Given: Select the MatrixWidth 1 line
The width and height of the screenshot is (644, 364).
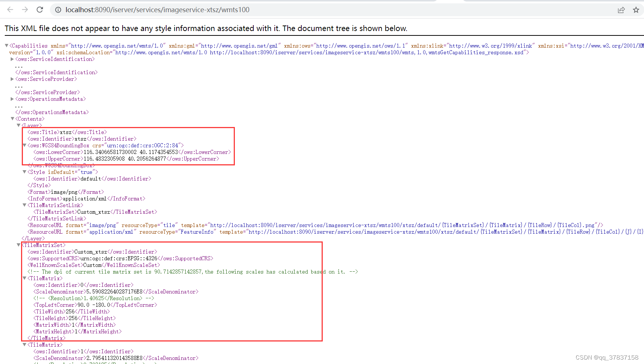Looking at the screenshot, I should [75, 325].
